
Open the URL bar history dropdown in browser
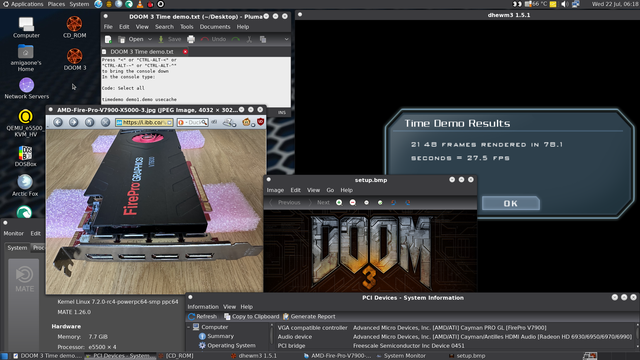(169, 122)
